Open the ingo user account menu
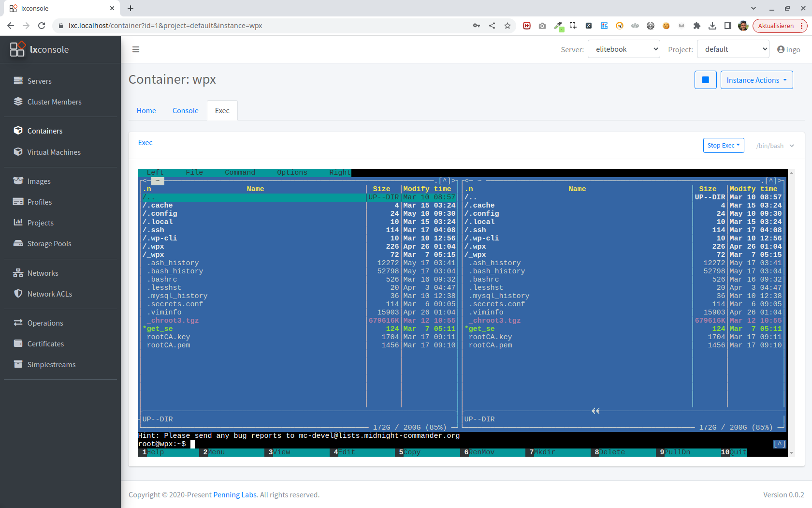The image size is (812, 508). 788,49
